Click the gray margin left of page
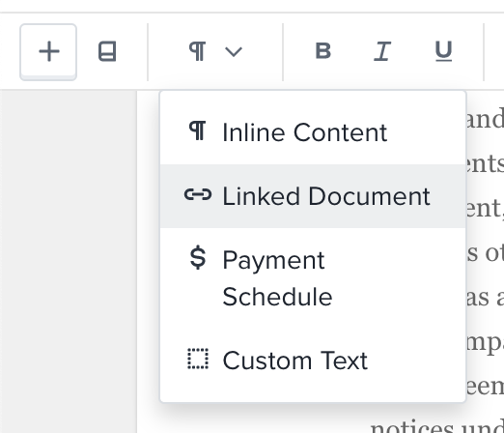This screenshot has width=504, height=433. click(69, 262)
